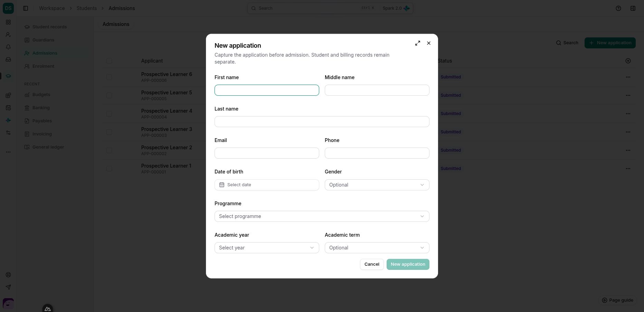Toggle the select-all checkbox in table header
Viewport: 644px width, 312px height.
(109, 61)
